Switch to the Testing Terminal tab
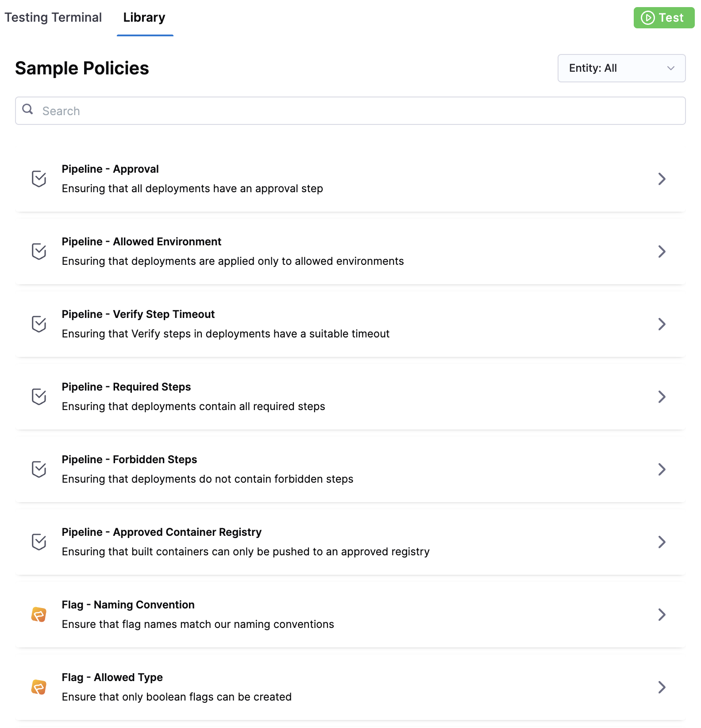Viewport: 701px width, 728px height. pyautogui.click(x=53, y=18)
